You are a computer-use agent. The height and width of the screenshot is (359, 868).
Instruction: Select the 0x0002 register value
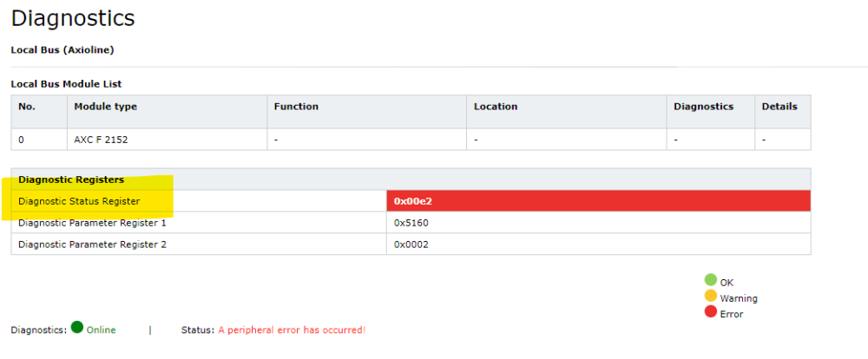click(x=411, y=245)
